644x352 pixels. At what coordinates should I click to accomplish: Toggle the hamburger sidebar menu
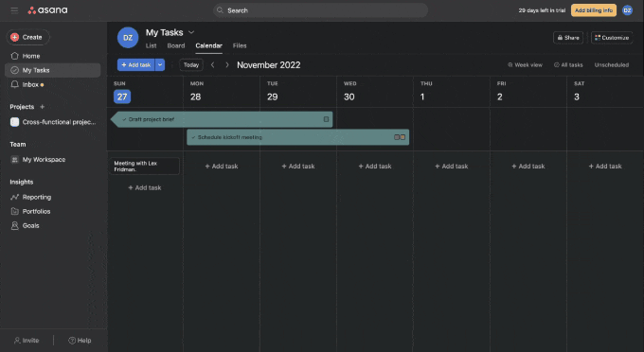pos(14,10)
